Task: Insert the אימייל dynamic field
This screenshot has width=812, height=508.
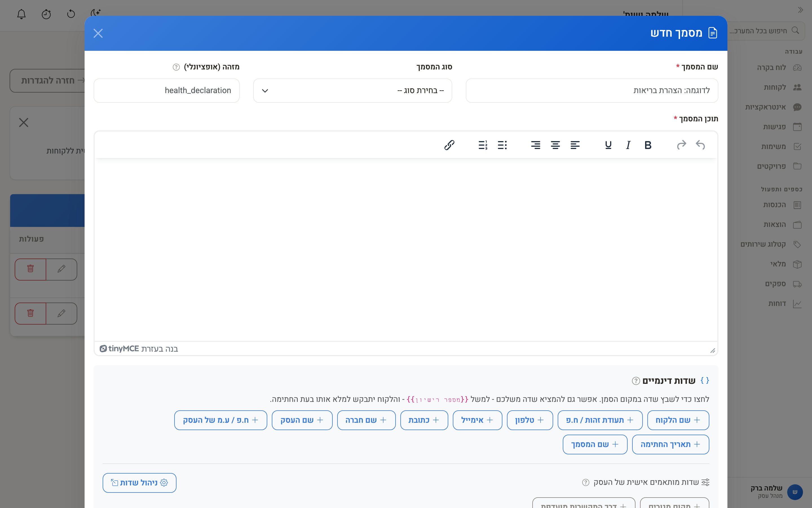Action: (x=477, y=420)
